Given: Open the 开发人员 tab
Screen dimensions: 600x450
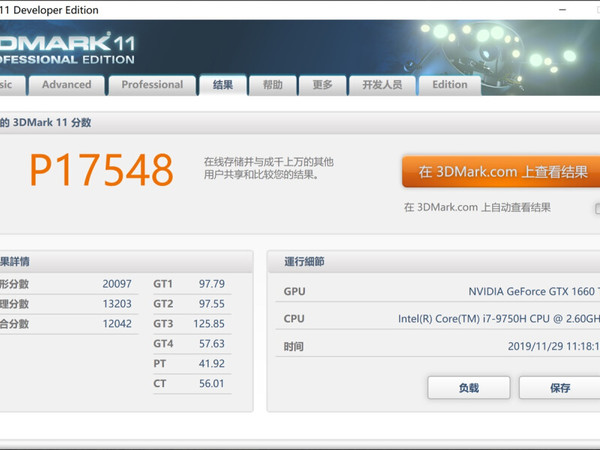Looking at the screenshot, I should [382, 85].
